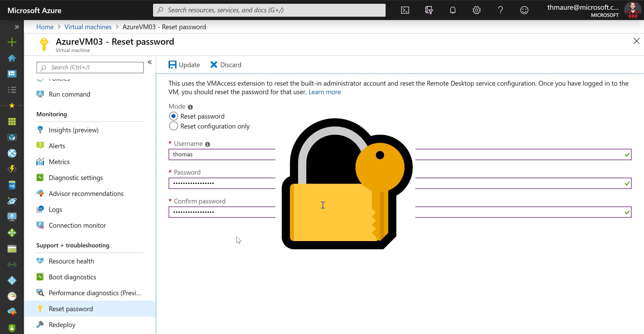Viewport: 644px width, 334px height.
Task: Toggle Reset configuration only option
Action: (174, 126)
